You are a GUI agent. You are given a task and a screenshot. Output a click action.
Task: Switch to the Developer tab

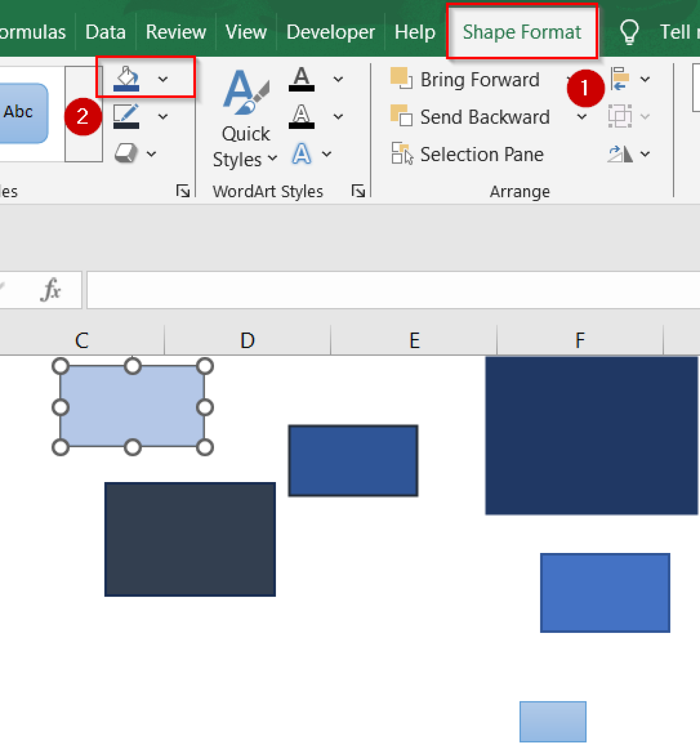tap(330, 32)
